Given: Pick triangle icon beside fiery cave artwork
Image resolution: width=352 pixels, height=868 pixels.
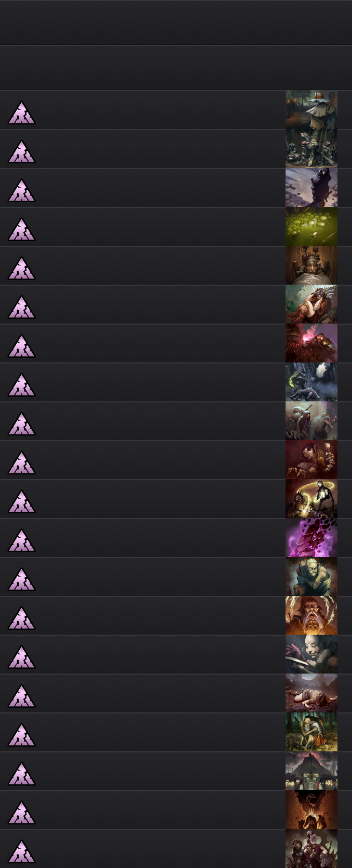Looking at the screenshot, I should [21, 813].
